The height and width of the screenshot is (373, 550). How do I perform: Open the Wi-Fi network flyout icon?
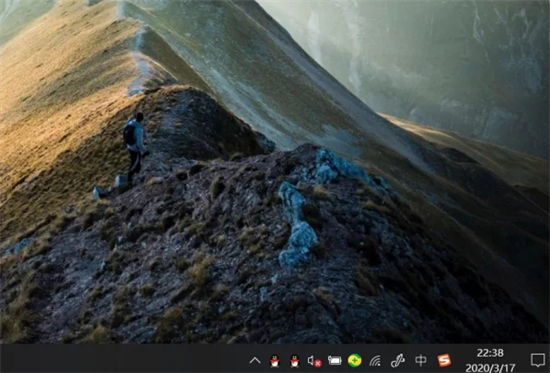click(x=375, y=360)
